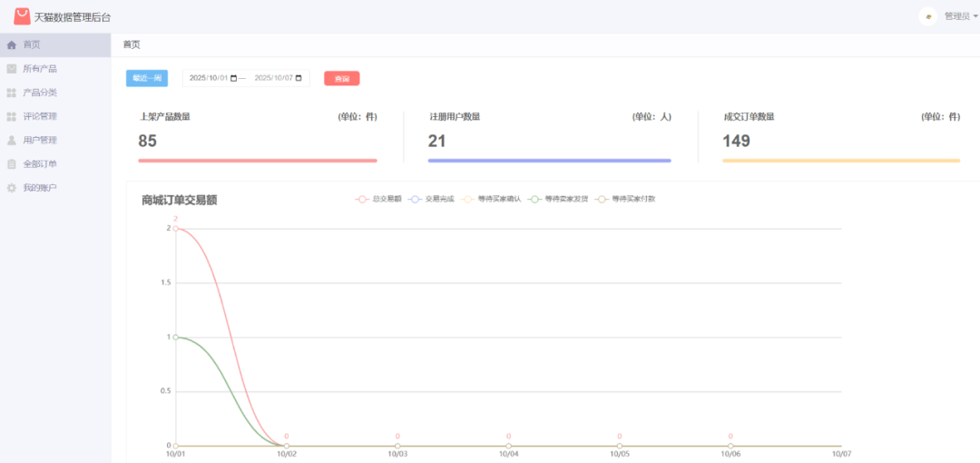The height and width of the screenshot is (463, 980).
Task: Toggle the 等待买家确认 legend series
Action: coord(491,199)
